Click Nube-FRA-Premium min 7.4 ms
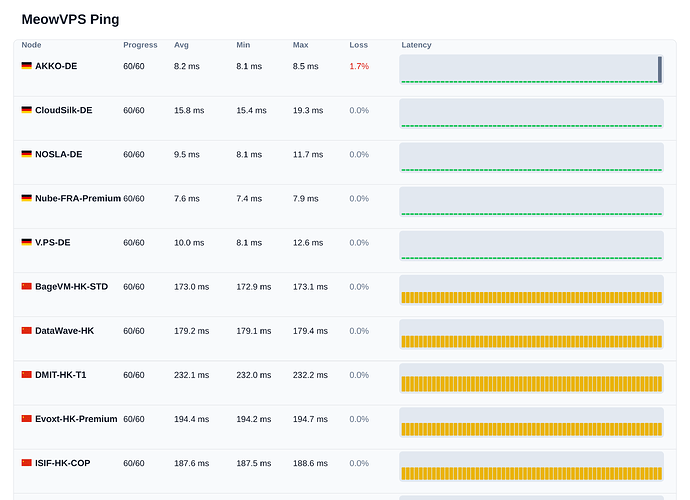This screenshot has width=690, height=500. [x=249, y=199]
